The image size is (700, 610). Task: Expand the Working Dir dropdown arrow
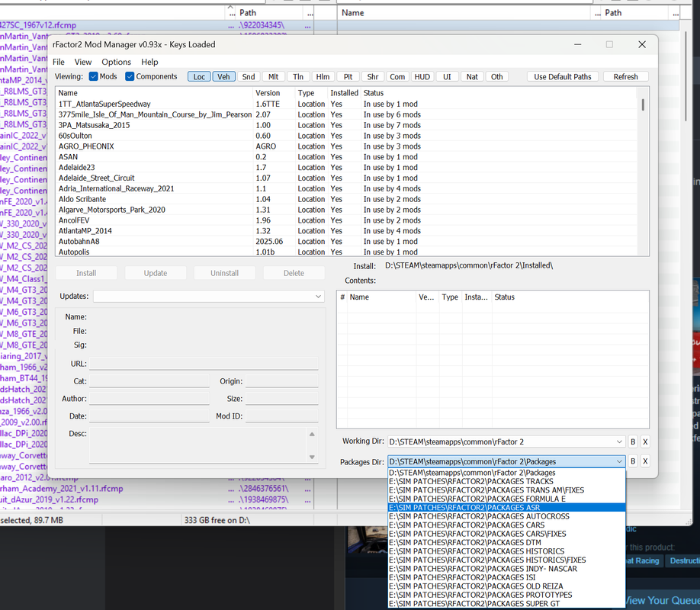pyautogui.click(x=619, y=441)
